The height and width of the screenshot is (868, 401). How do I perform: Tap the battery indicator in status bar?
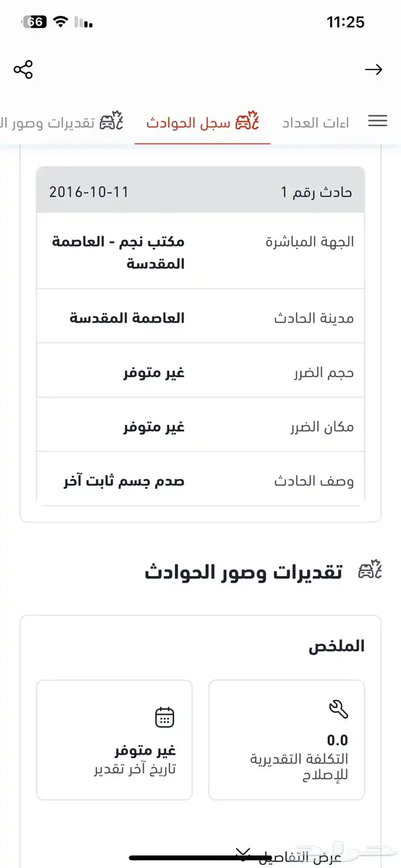pyautogui.click(x=34, y=22)
